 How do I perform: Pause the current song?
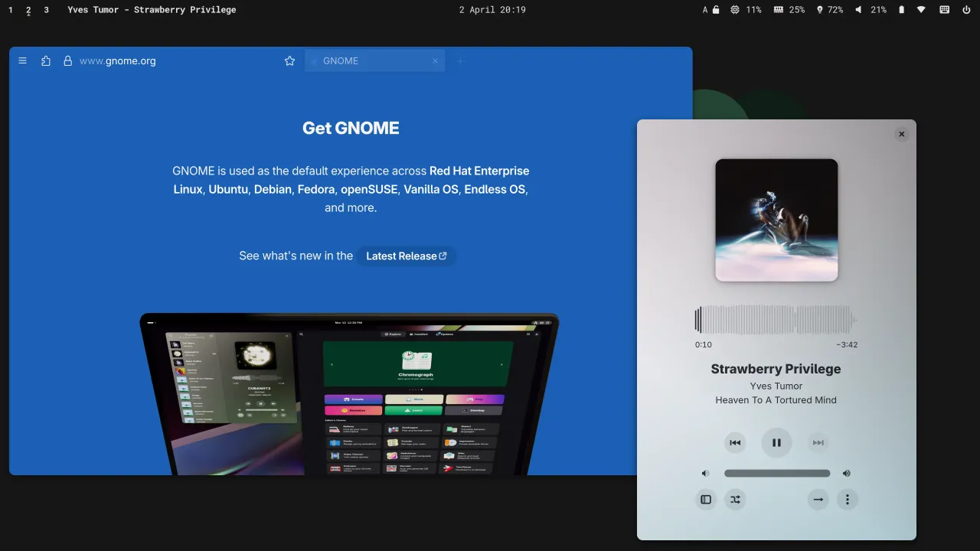pos(776,442)
